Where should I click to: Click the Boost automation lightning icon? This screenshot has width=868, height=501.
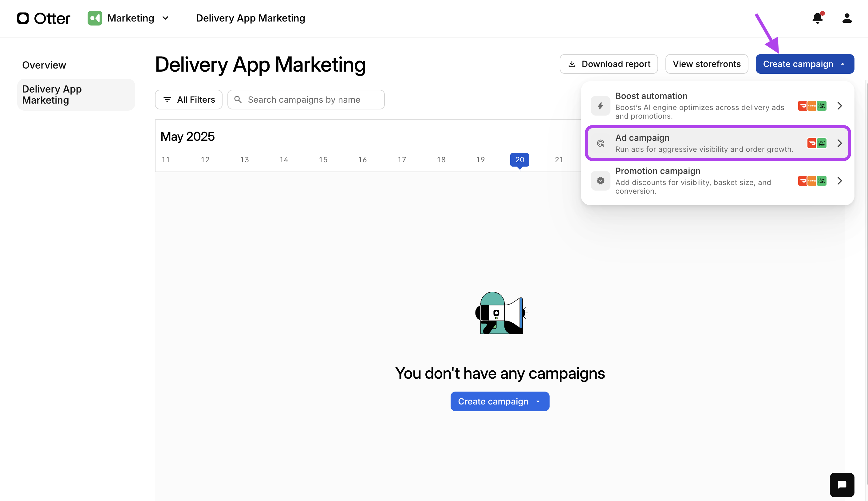(x=600, y=106)
